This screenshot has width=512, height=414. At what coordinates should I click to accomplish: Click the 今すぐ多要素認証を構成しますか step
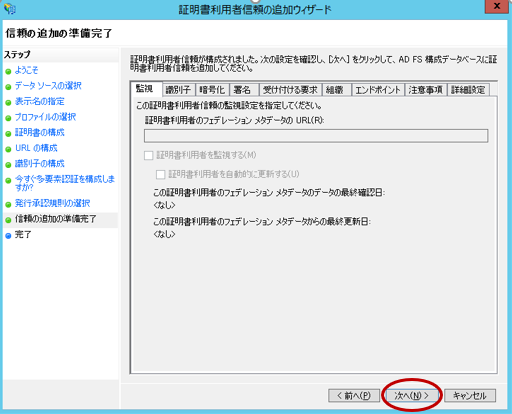[65, 183]
